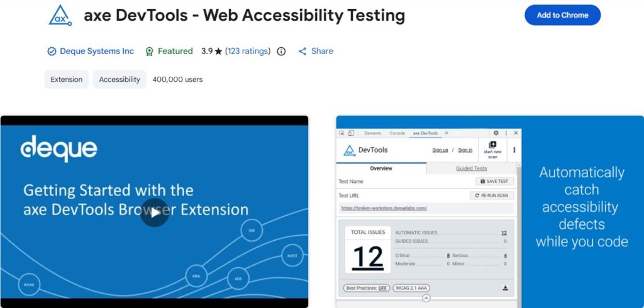Select the Overview tab
644x308 pixels.
[381, 168]
